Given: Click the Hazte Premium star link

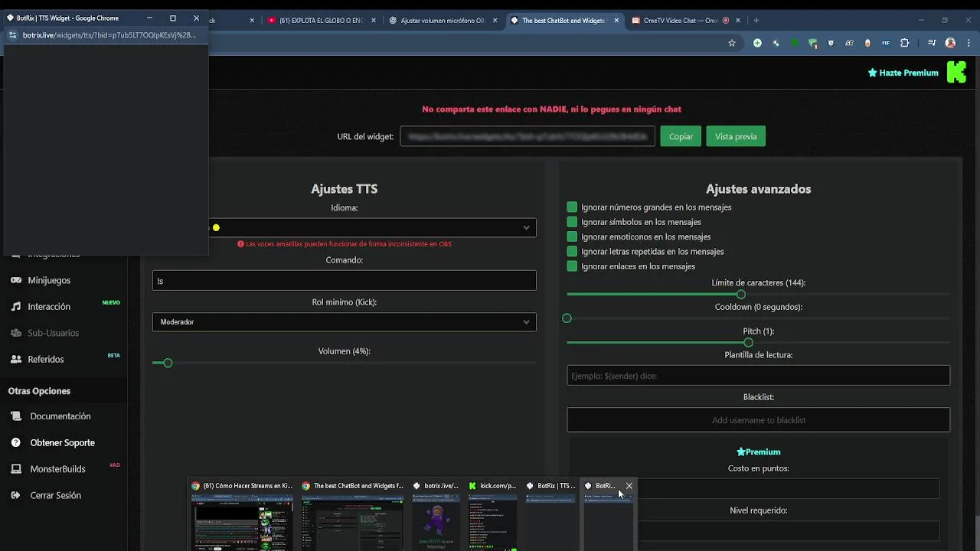Looking at the screenshot, I should (903, 73).
